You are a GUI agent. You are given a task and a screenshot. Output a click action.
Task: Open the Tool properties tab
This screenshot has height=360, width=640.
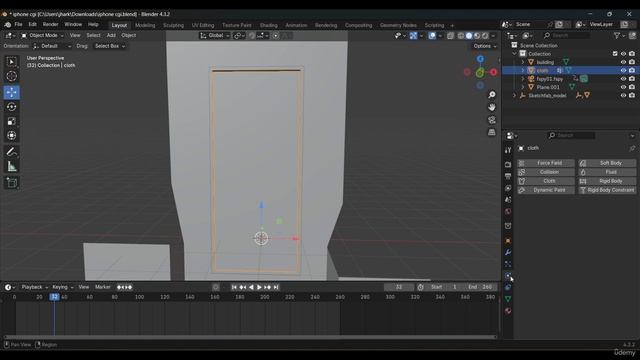(x=508, y=150)
